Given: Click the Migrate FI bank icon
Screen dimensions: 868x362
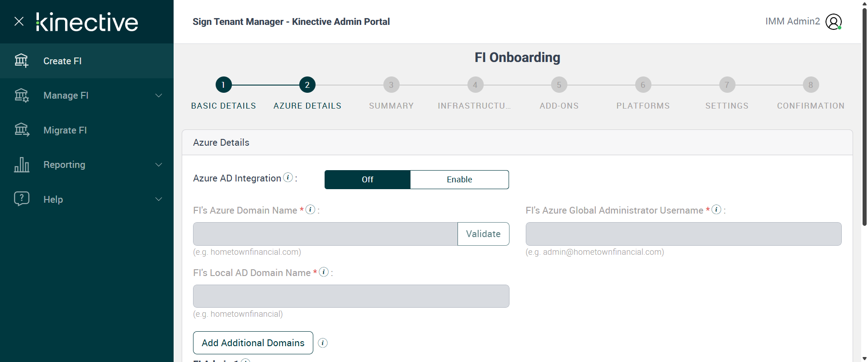Looking at the screenshot, I should 21,130.
